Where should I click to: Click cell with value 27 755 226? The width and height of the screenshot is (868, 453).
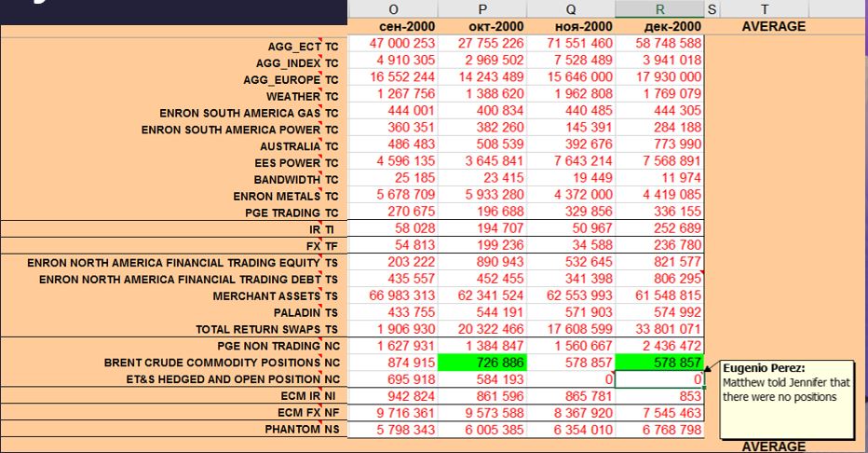[x=482, y=43]
